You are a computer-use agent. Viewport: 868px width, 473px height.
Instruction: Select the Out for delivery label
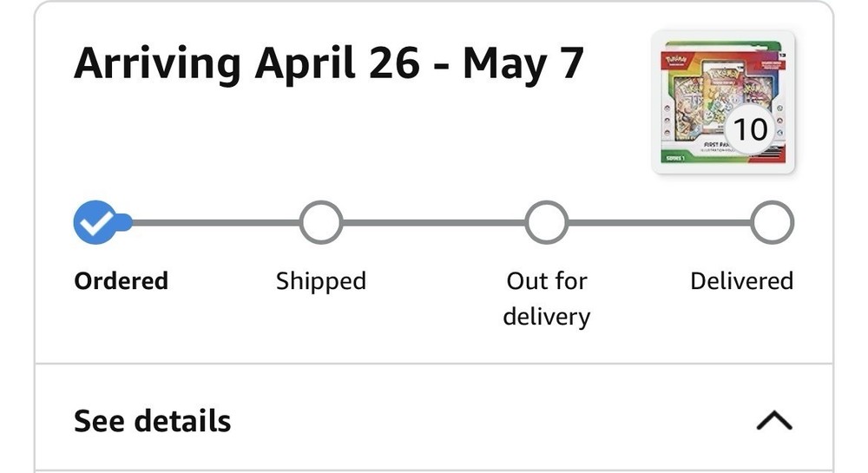546,298
